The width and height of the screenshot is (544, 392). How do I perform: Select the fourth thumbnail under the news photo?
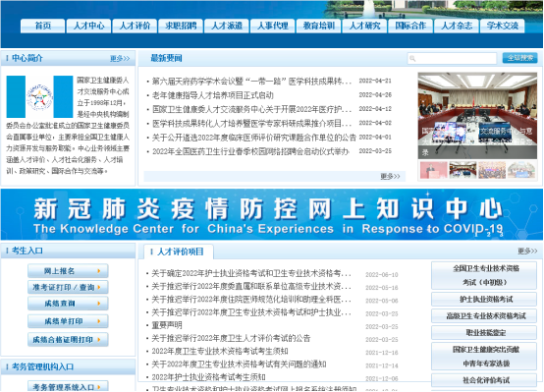tap(521, 170)
